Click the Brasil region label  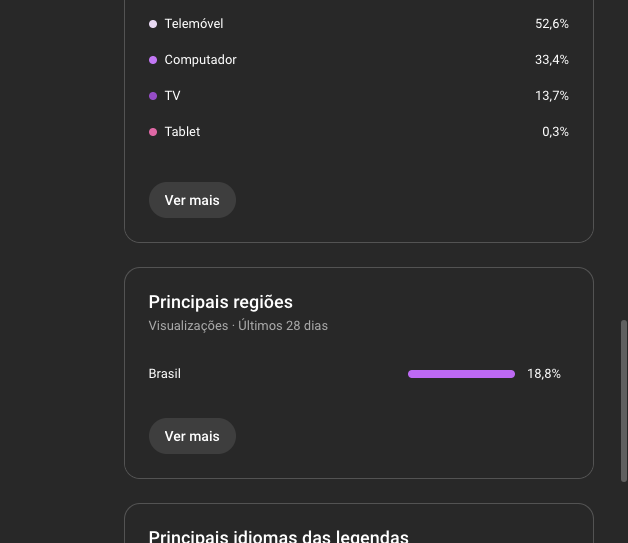click(164, 374)
